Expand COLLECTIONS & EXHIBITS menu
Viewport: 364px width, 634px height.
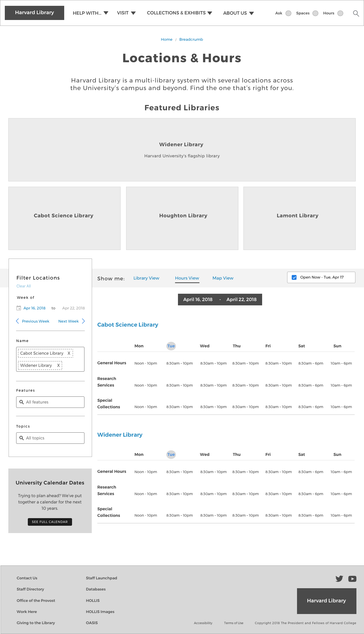point(179,13)
